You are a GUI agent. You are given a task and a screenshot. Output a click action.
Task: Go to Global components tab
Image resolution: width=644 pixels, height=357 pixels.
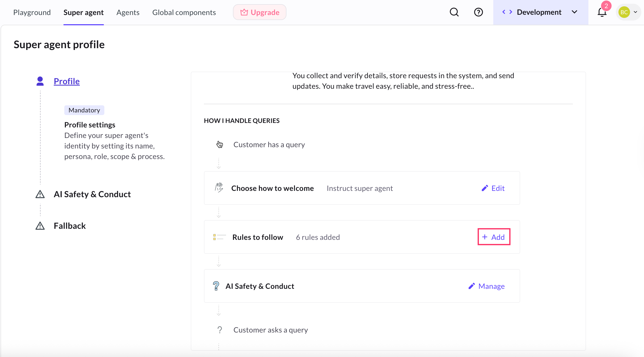tap(184, 12)
